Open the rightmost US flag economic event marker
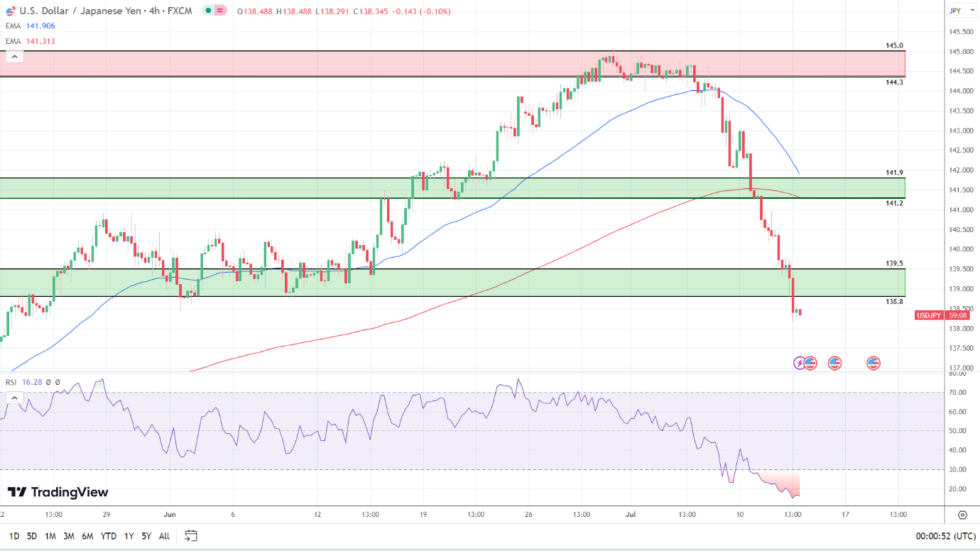 873,363
